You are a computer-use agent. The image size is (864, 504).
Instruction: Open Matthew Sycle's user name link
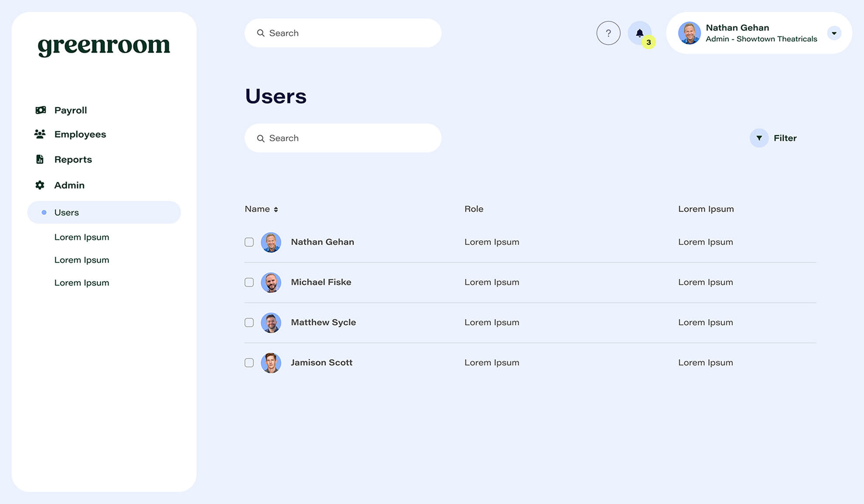(x=323, y=322)
